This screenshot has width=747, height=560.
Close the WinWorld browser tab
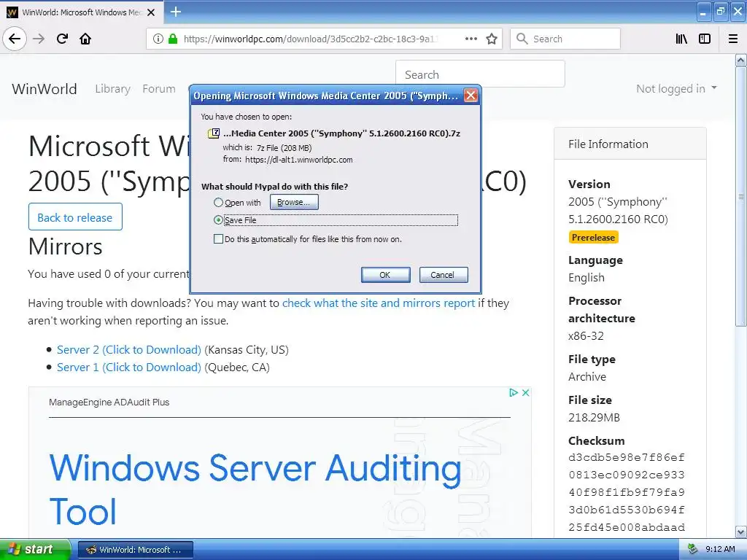coord(151,12)
